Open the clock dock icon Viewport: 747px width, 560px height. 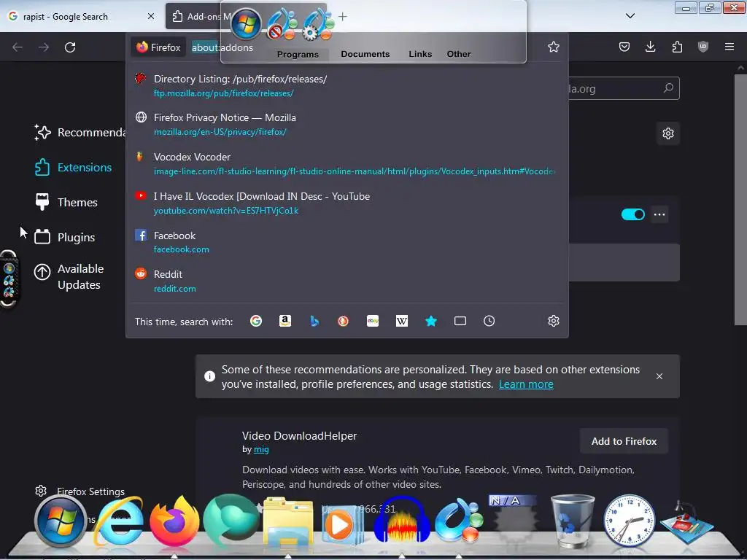629,521
